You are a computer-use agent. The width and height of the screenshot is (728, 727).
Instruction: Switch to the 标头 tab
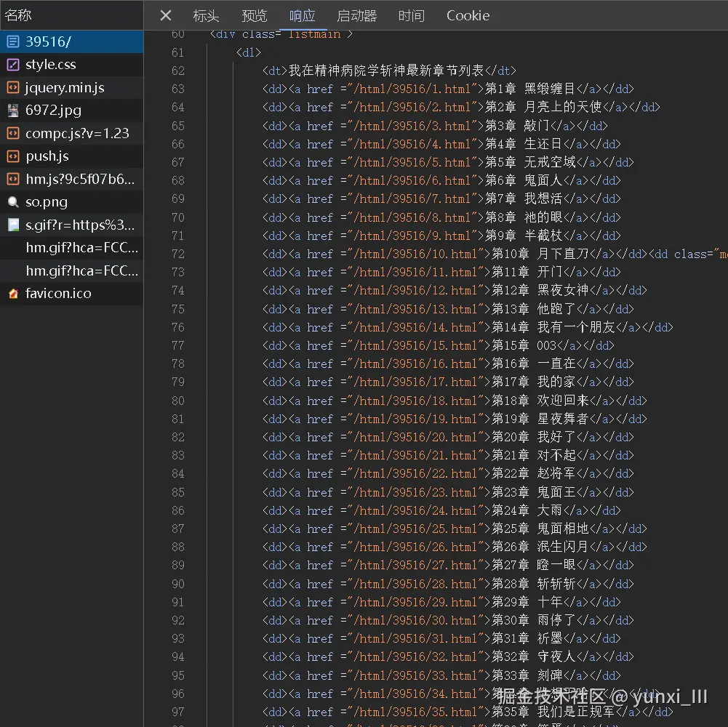click(206, 15)
